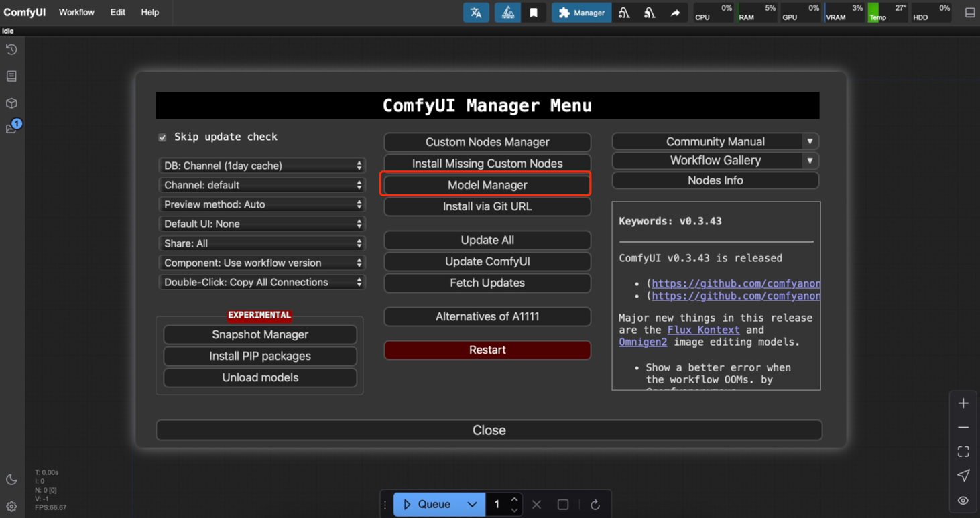This screenshot has height=518, width=980.
Task: Open the Flux Kontext link
Action: click(703, 330)
